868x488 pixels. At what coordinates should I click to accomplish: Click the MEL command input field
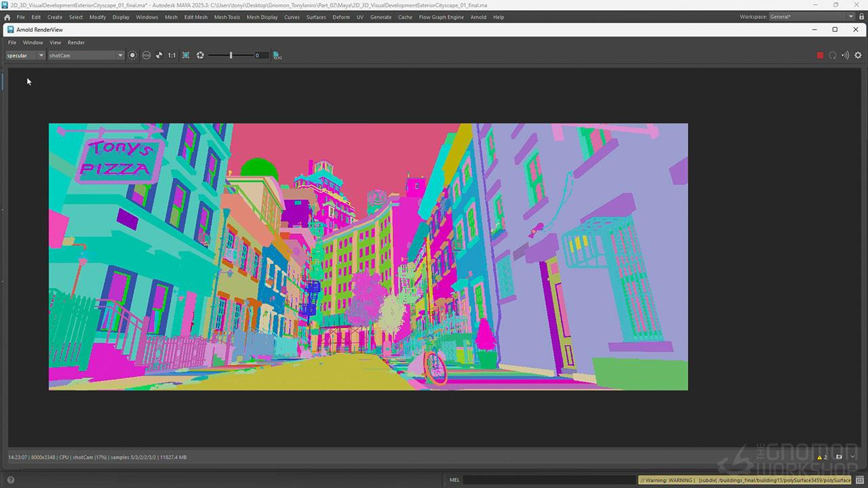(549, 480)
